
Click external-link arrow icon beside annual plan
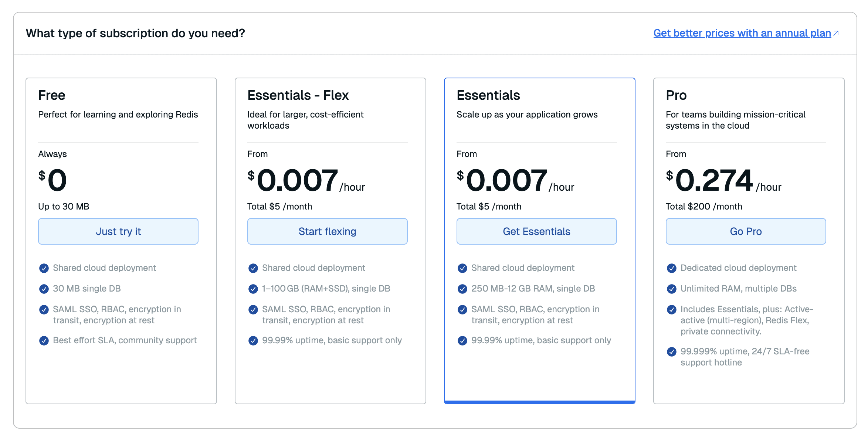pos(836,33)
